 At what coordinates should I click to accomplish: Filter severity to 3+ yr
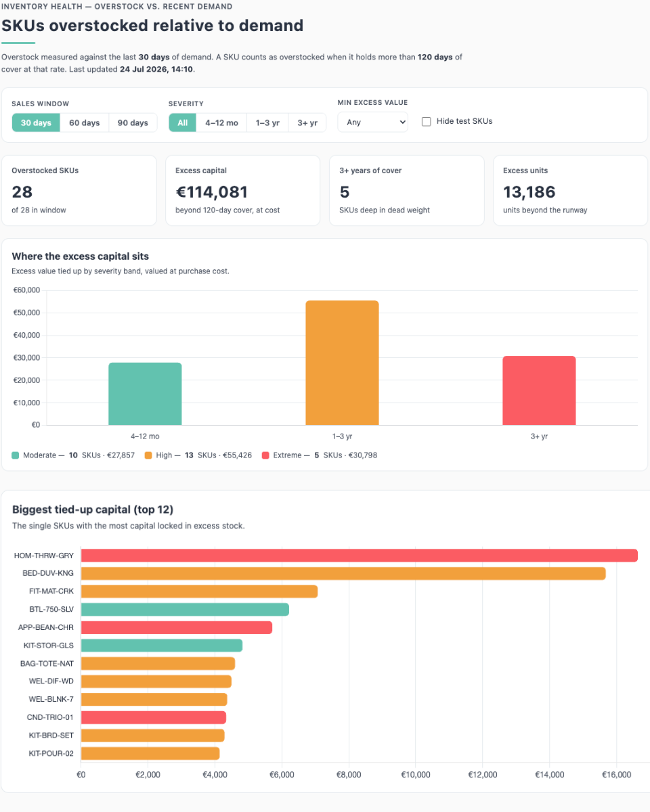coord(307,122)
